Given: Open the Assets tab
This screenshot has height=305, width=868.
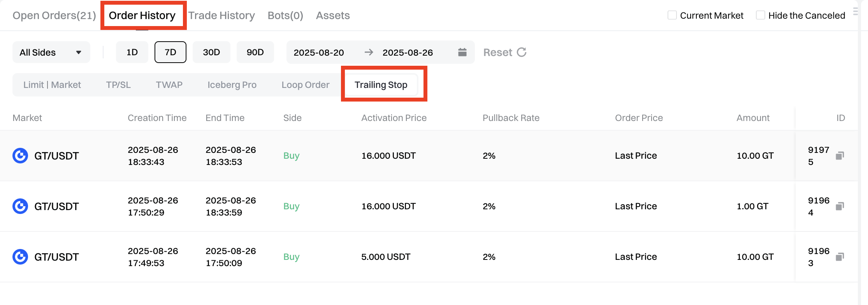Looking at the screenshot, I should coord(333,16).
